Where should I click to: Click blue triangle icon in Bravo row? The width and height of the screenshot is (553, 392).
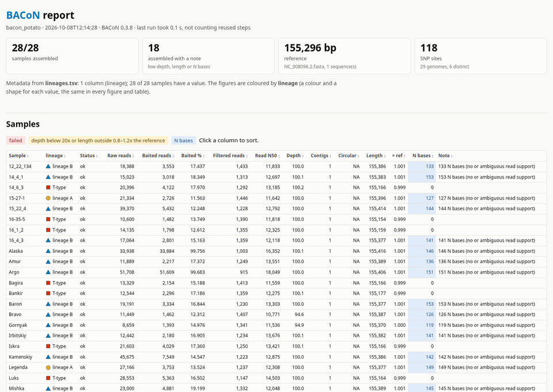(x=48, y=314)
